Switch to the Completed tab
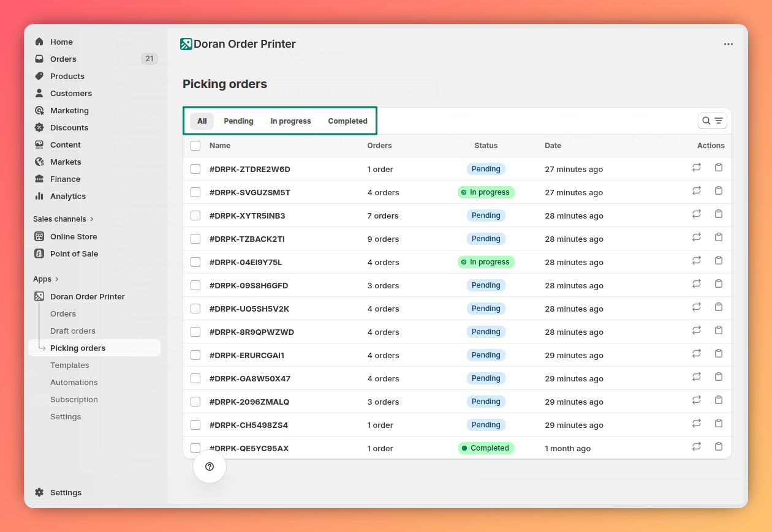 347,121
